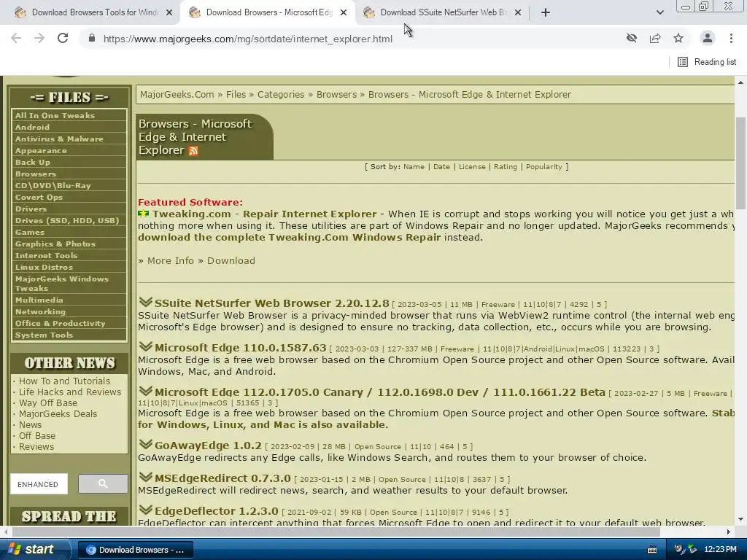Click the padlock site info icon
The image size is (747, 560).
92,38
